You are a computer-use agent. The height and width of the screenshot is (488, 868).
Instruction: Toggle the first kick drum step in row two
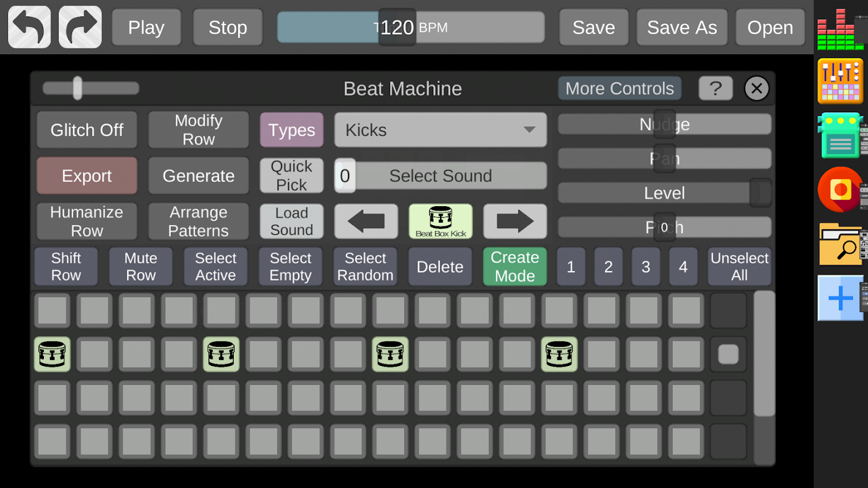pos(52,354)
